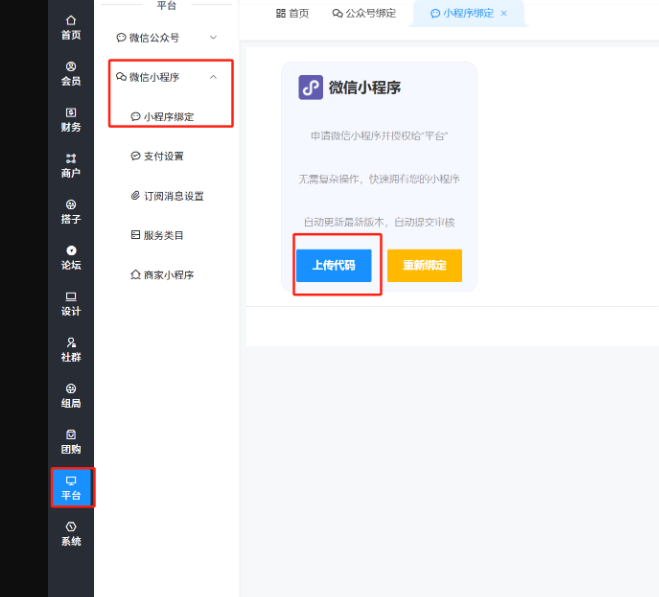Open 系统 settings in the sidebar
The height and width of the screenshot is (597, 659).
tap(70, 533)
